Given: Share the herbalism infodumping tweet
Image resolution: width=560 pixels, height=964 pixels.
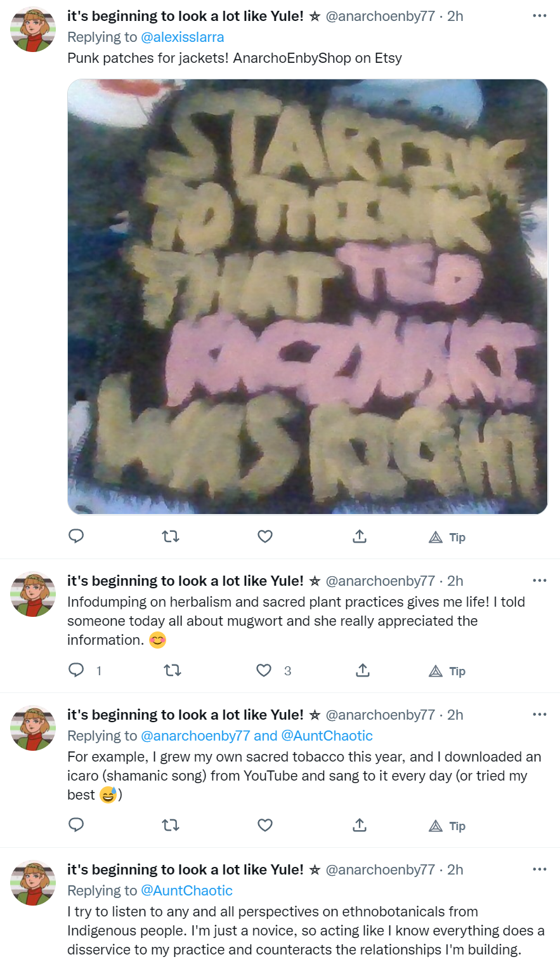Looking at the screenshot, I should tap(363, 670).
